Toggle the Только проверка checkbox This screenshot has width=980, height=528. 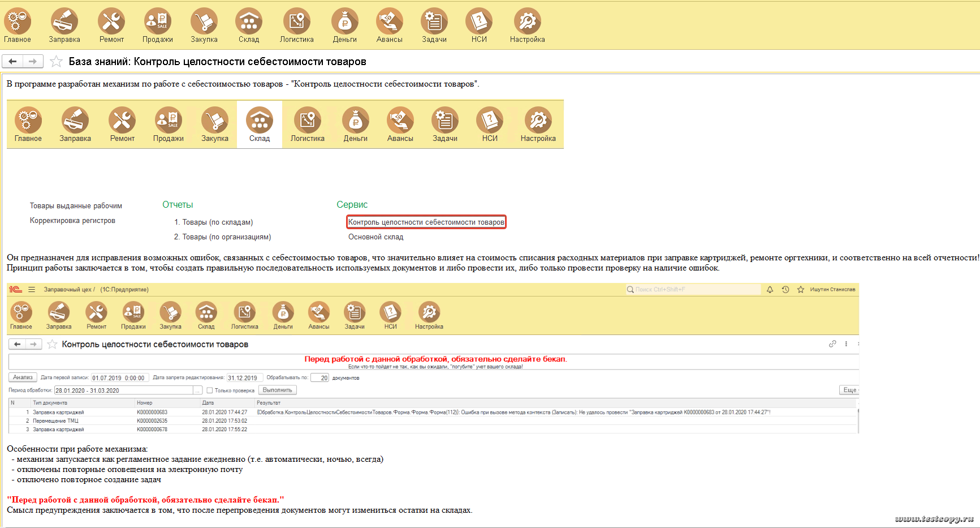coord(210,390)
